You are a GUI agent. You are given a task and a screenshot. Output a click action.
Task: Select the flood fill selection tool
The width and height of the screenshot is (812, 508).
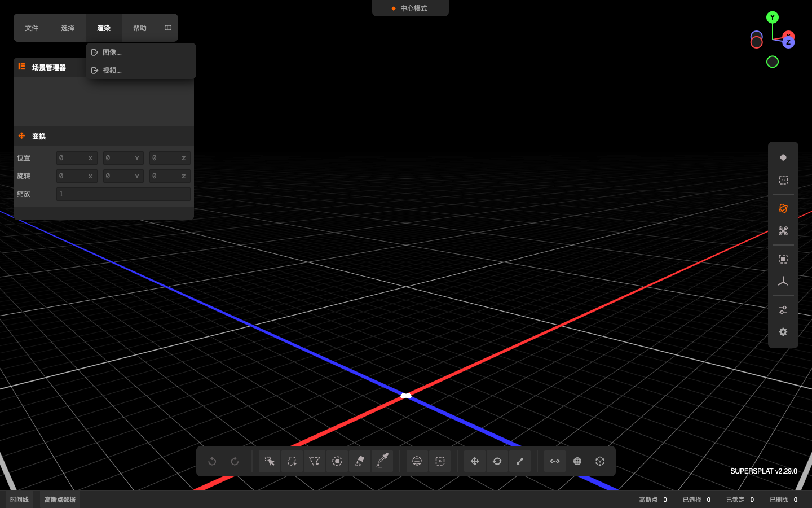(x=360, y=461)
